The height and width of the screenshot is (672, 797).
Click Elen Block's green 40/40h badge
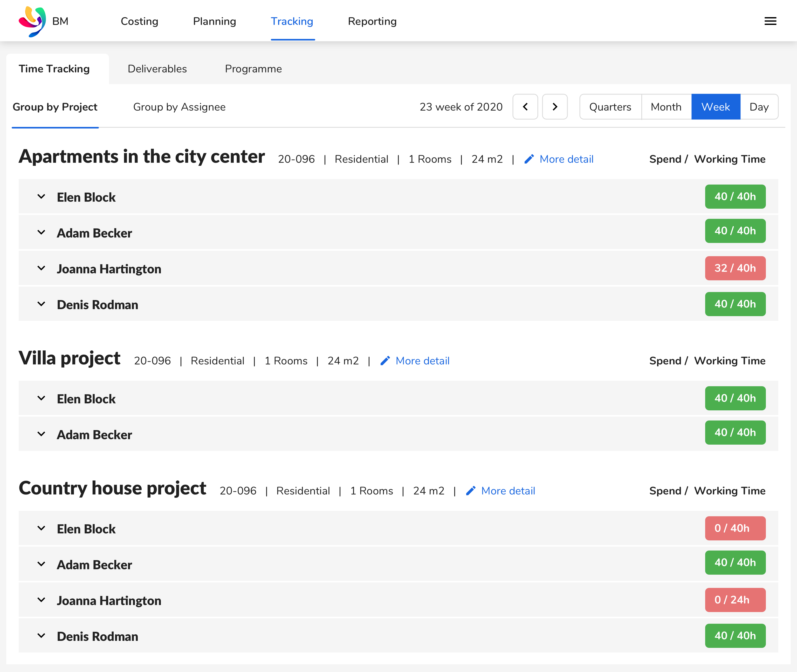coord(735,196)
